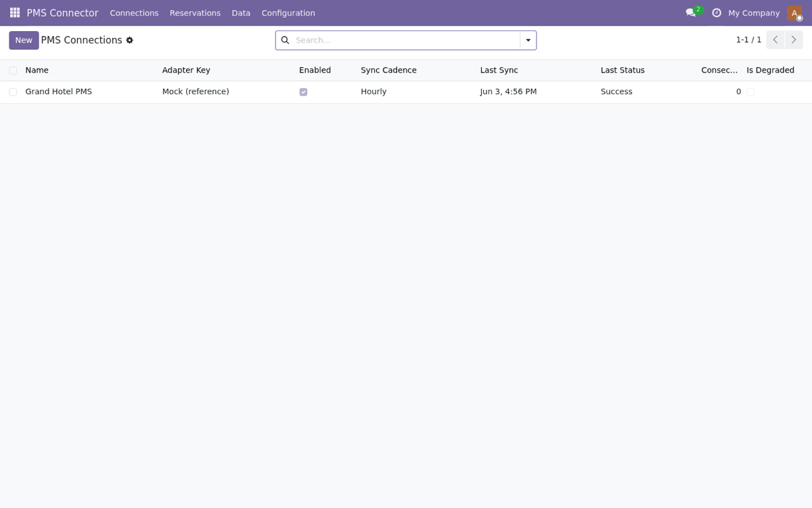Create a New PMS connection
This screenshot has width=812, height=508.
point(24,41)
